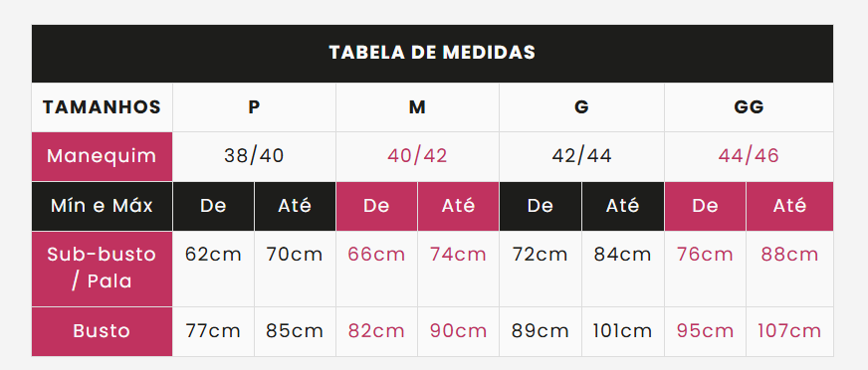Select the 77cm busto cell

(x=214, y=332)
